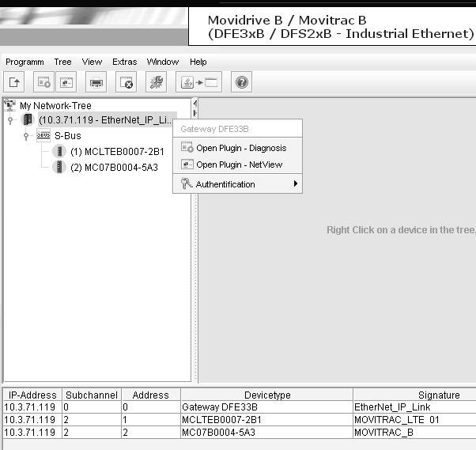Open settings with the wrench gear icon
Image resolution: width=476 pixels, height=450 pixels.
coord(156,82)
